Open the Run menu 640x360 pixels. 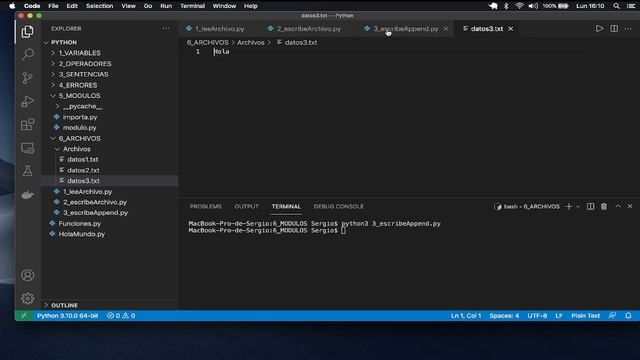(x=166, y=6)
